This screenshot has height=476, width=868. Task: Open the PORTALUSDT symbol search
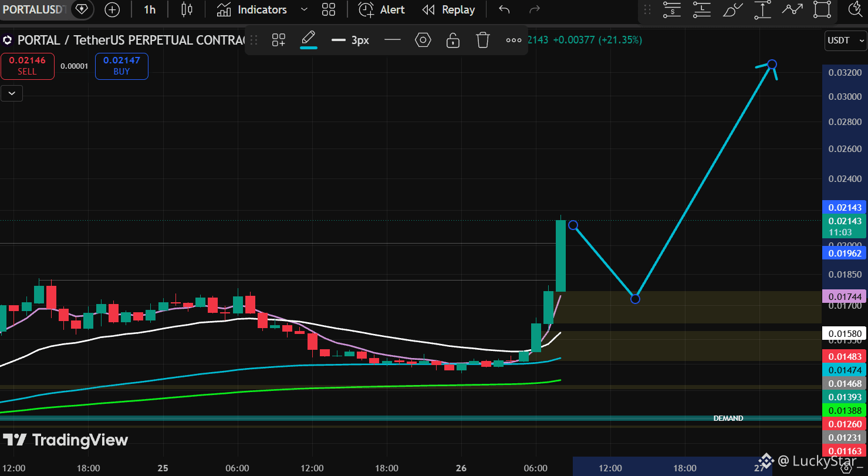(x=34, y=9)
